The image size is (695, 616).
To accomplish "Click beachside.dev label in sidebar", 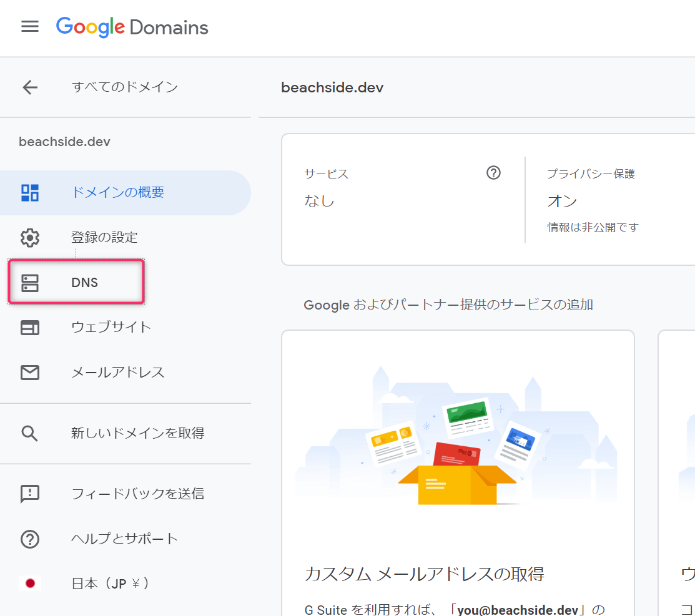I will pyautogui.click(x=64, y=142).
